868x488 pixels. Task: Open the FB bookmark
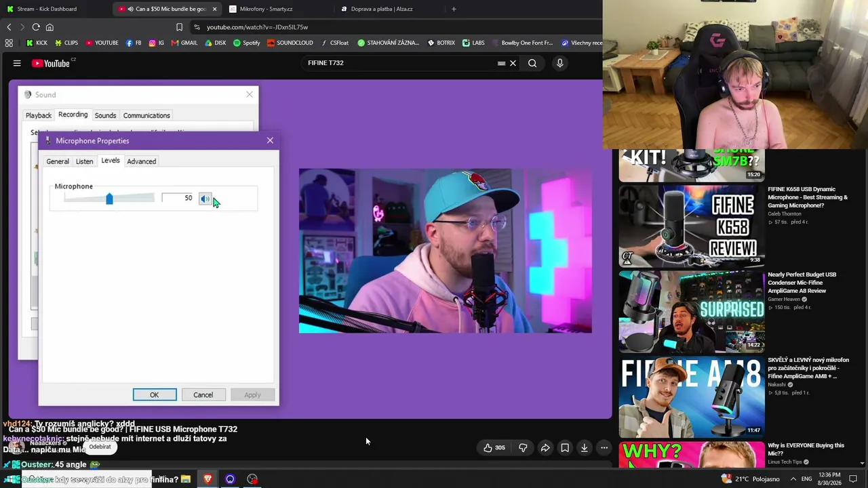pos(134,43)
